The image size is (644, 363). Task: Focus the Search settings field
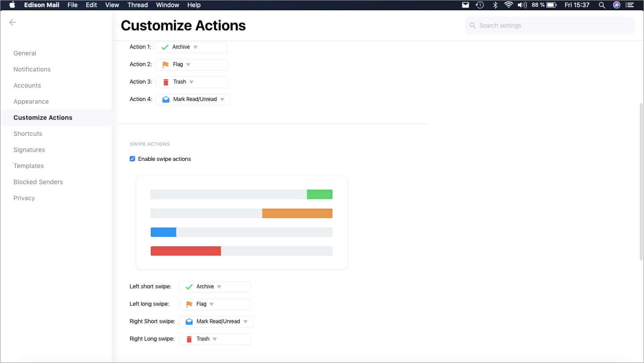pyautogui.click(x=550, y=25)
